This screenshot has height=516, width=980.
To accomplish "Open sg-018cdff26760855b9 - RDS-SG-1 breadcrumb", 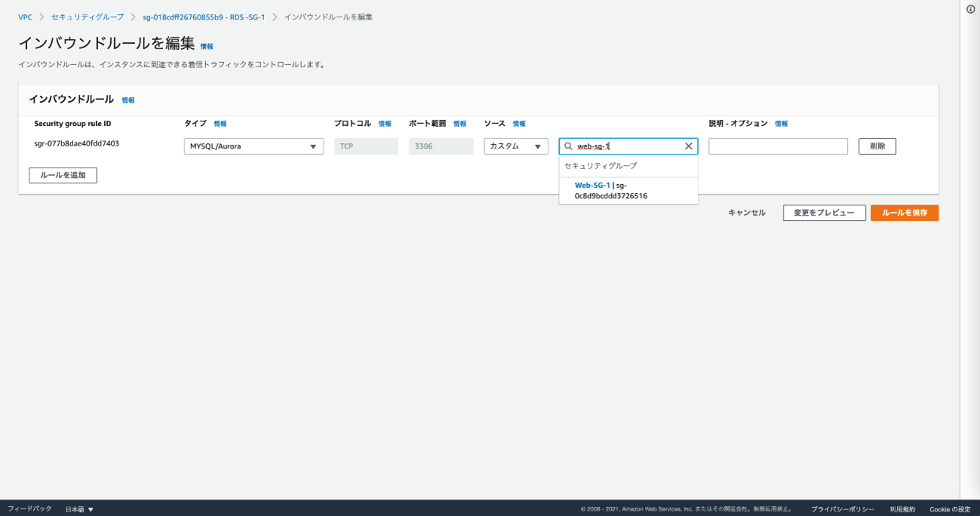I will click(x=204, y=17).
